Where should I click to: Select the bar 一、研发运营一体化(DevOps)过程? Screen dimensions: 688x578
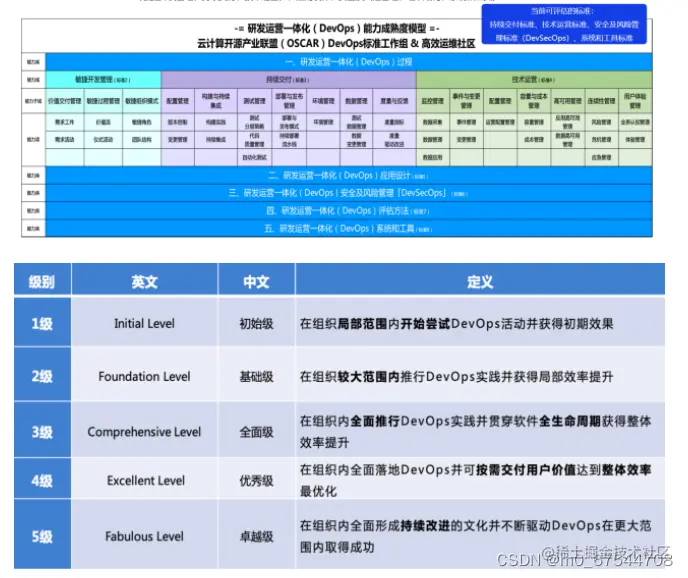(349, 62)
